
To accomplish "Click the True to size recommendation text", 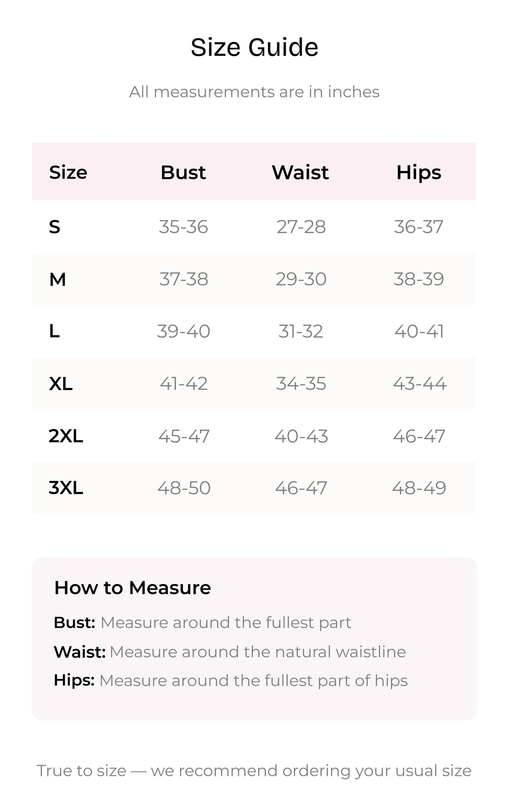I will 254,771.
